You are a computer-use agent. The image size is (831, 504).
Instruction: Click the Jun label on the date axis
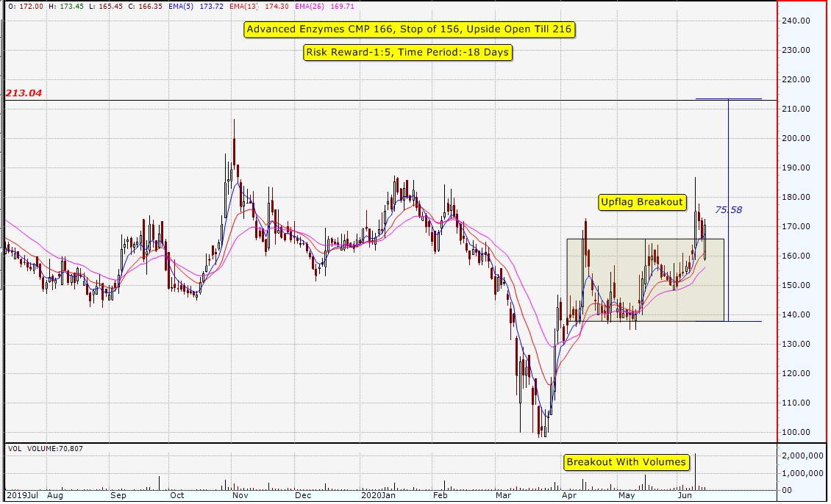point(685,496)
